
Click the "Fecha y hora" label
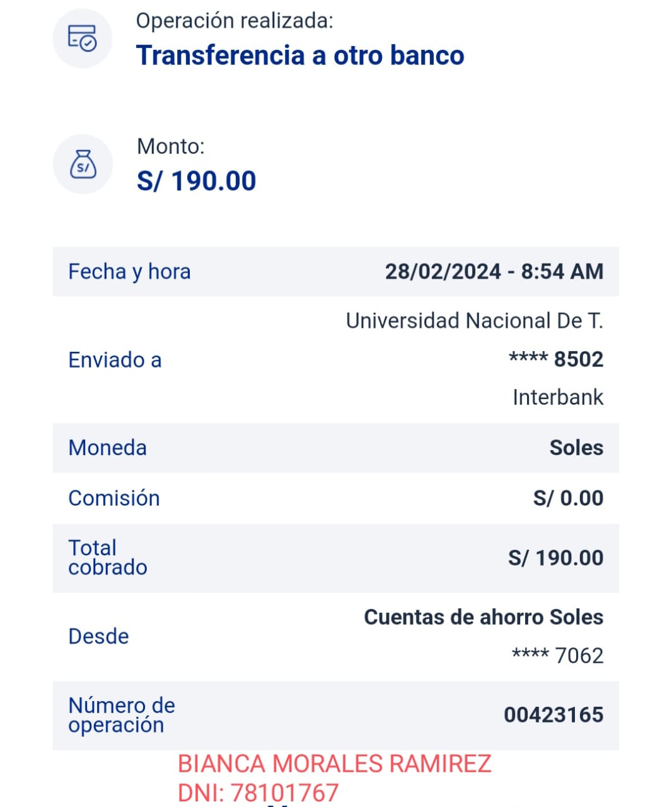click(x=129, y=272)
